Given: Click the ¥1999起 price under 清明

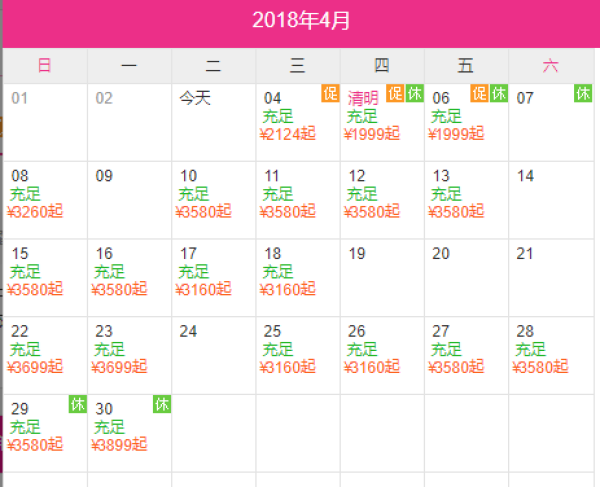Looking at the screenshot, I should (372, 134).
